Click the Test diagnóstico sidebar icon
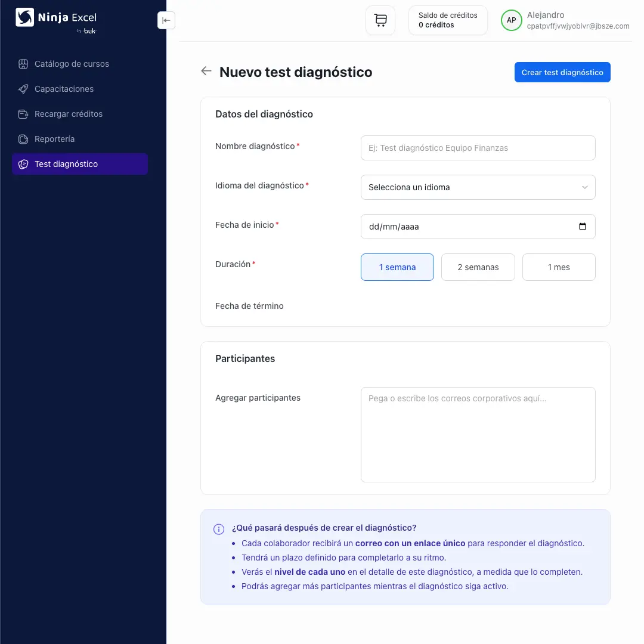Viewport: 644px width, 644px height. pyautogui.click(x=23, y=165)
